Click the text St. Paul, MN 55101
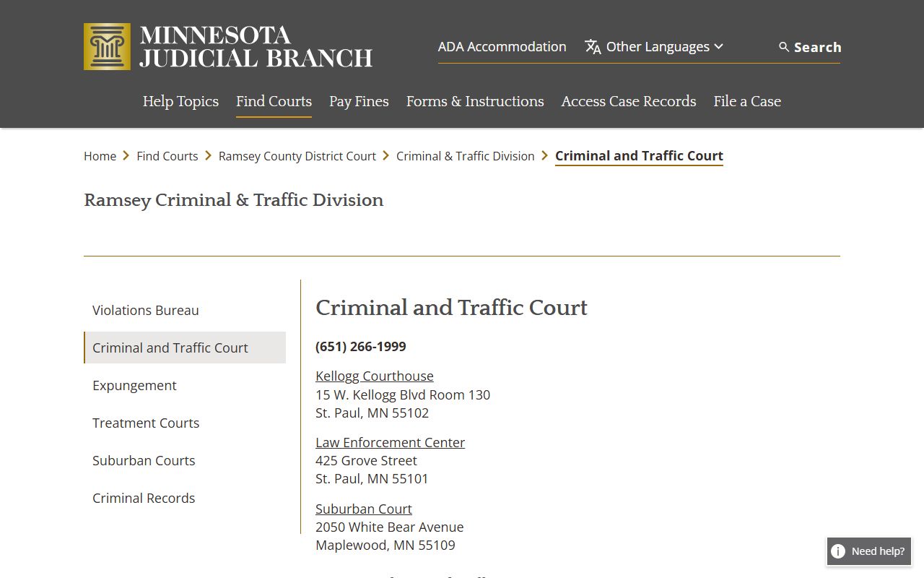Image resolution: width=924 pixels, height=578 pixels. [372, 478]
